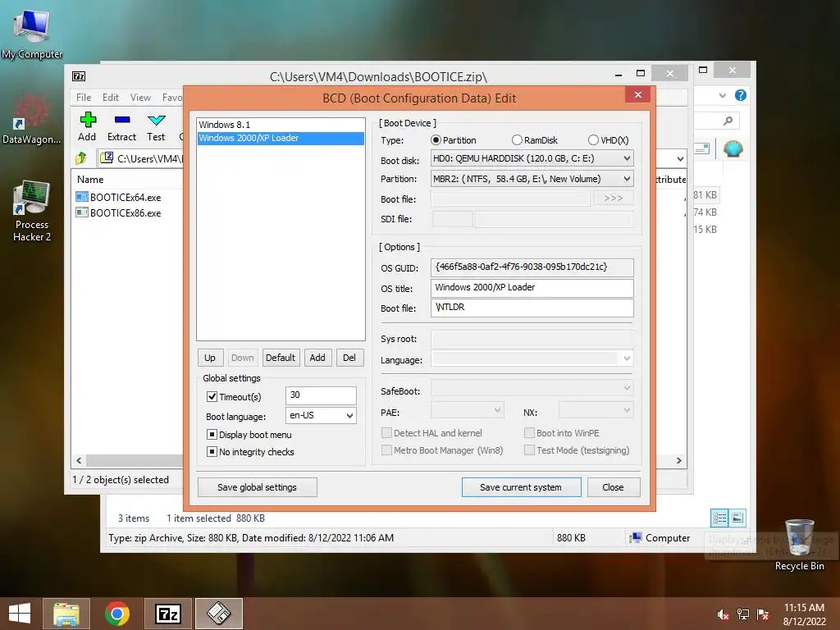Select Windows 8.1 boot entry
Screen dimensions: 840x630
pos(281,125)
